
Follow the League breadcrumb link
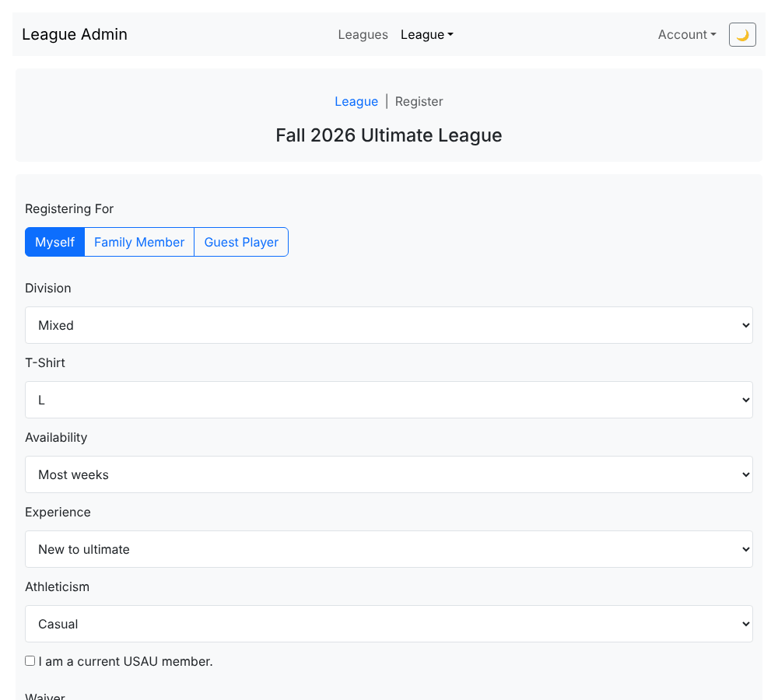tap(356, 101)
